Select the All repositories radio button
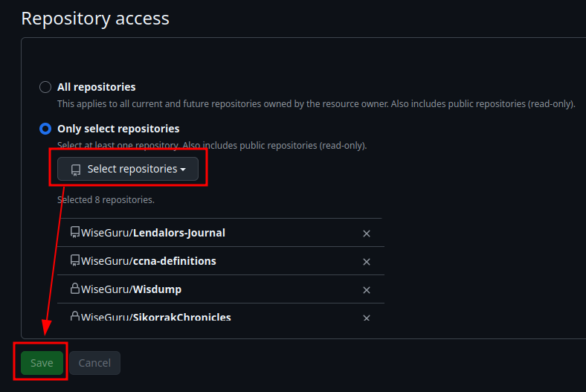 click(45, 87)
